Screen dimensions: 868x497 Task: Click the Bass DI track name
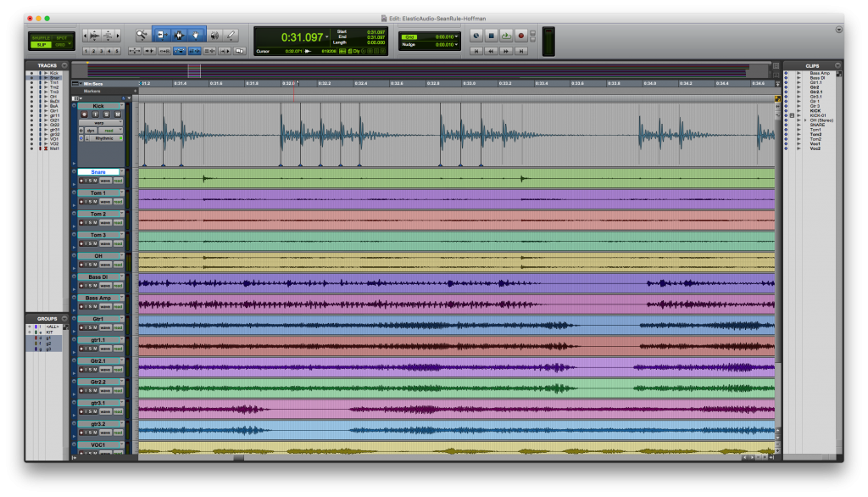pyautogui.click(x=98, y=277)
